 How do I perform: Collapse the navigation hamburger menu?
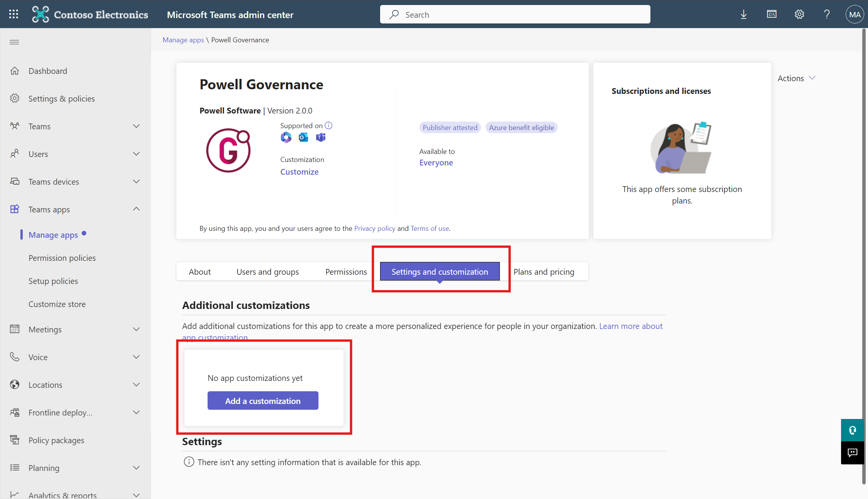(x=14, y=42)
